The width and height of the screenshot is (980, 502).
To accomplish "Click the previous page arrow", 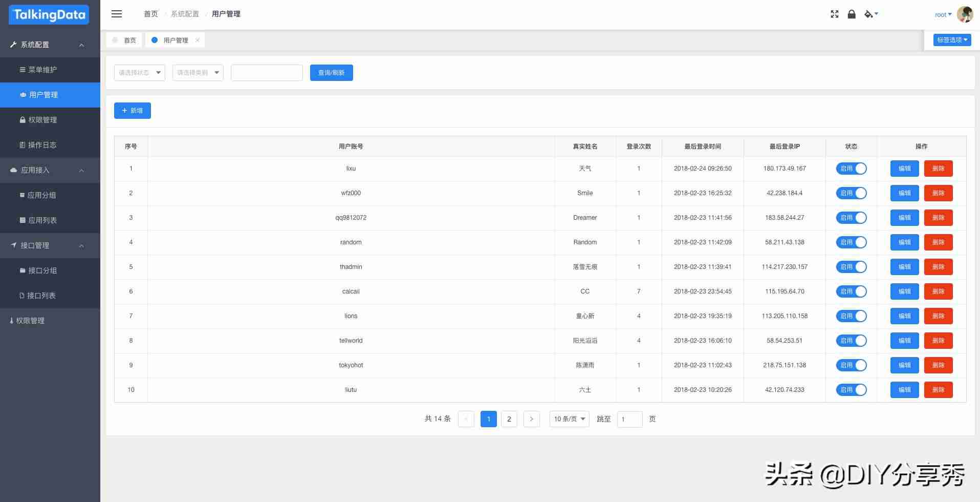I will (x=466, y=419).
